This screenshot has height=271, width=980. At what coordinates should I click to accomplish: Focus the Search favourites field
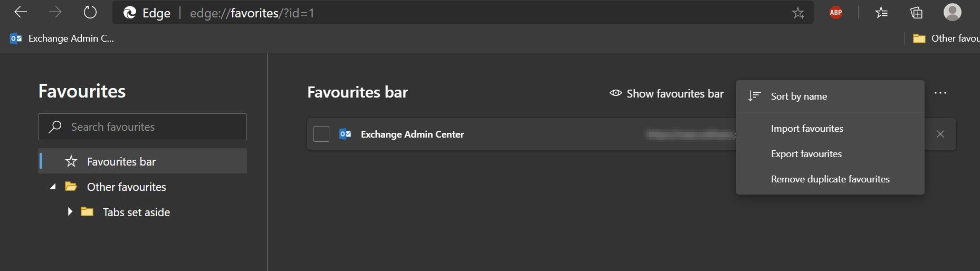(x=142, y=127)
